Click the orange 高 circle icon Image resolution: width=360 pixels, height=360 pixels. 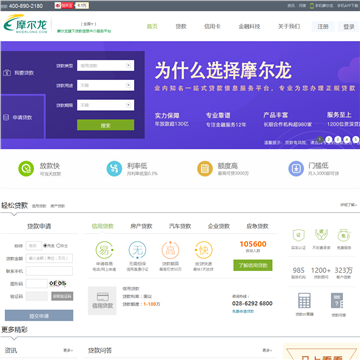pos(170,250)
